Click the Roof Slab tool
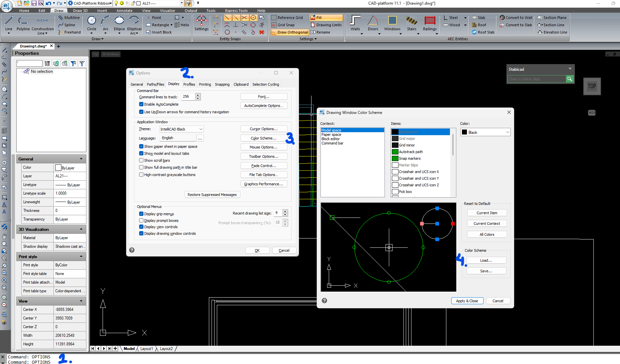 coord(483,32)
